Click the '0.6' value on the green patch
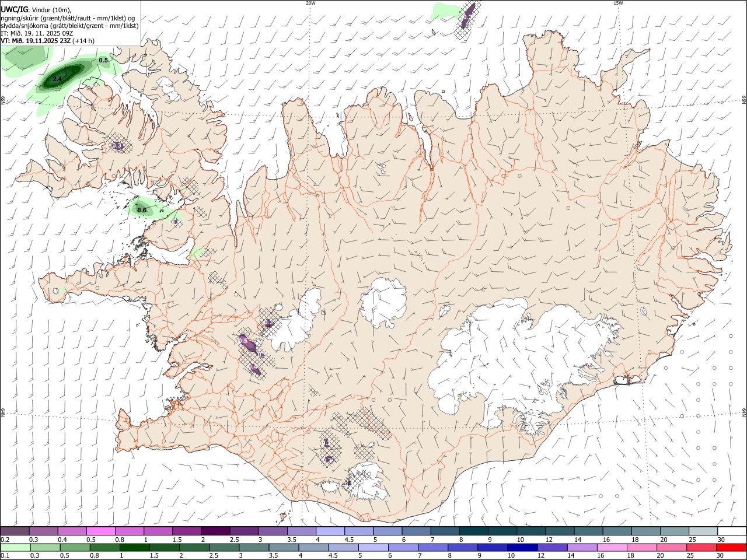This screenshot has height=560, width=747. pos(142,210)
